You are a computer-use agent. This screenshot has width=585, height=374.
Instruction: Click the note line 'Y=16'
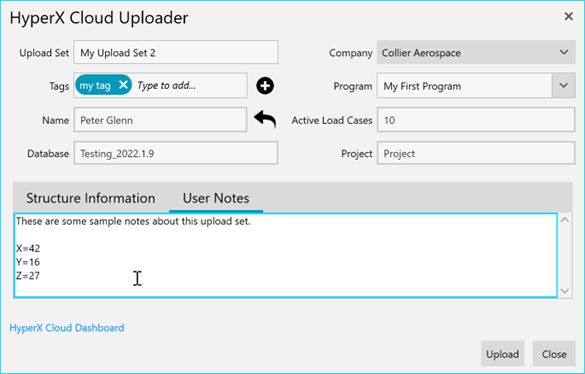click(x=28, y=262)
